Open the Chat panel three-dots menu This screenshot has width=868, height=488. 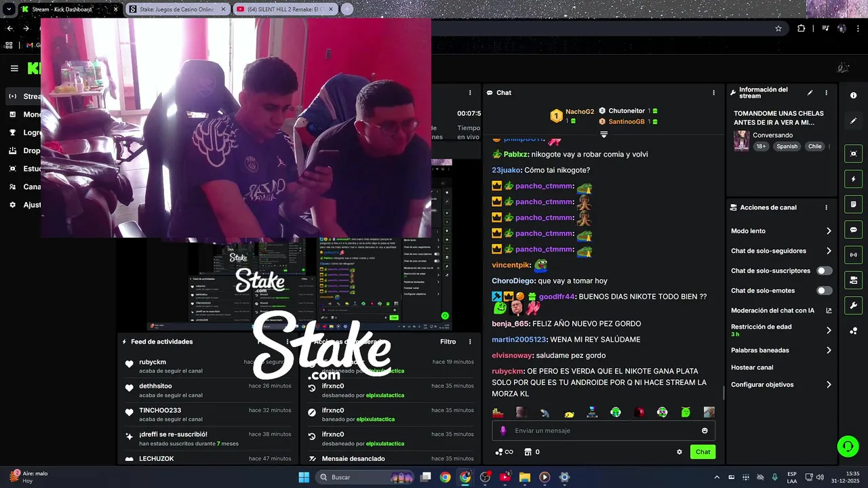(x=713, y=93)
